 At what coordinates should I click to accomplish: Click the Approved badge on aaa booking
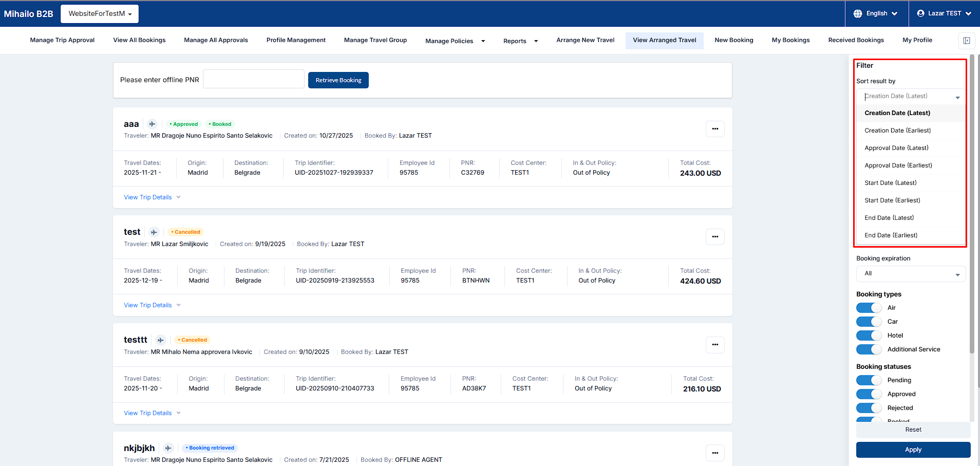point(184,124)
